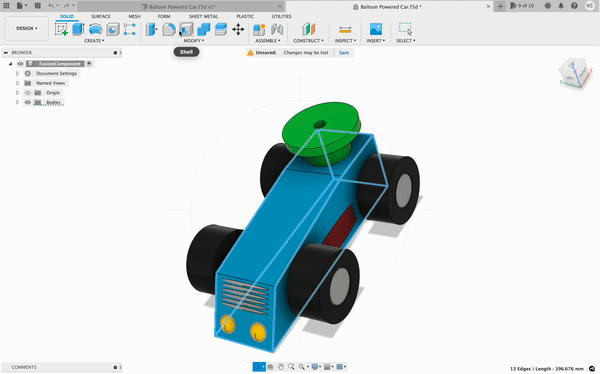Select the Combine tool
The image size is (600, 374).
pos(204,29)
